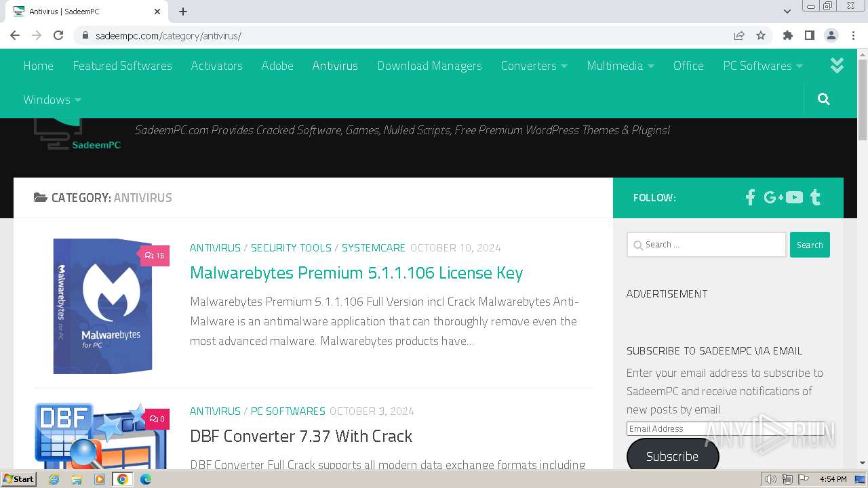This screenshot has height=488, width=868.
Task: Toggle the browser side panel
Action: pos(810,35)
